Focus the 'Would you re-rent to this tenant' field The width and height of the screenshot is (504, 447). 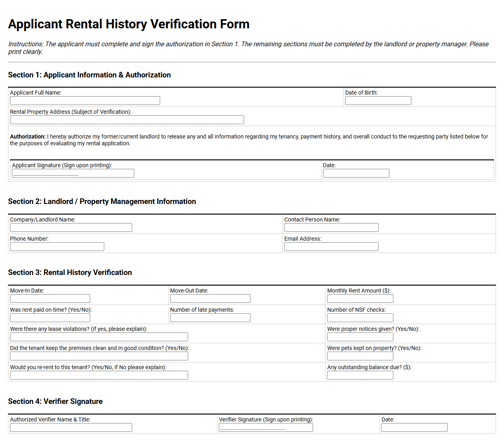tap(99, 375)
